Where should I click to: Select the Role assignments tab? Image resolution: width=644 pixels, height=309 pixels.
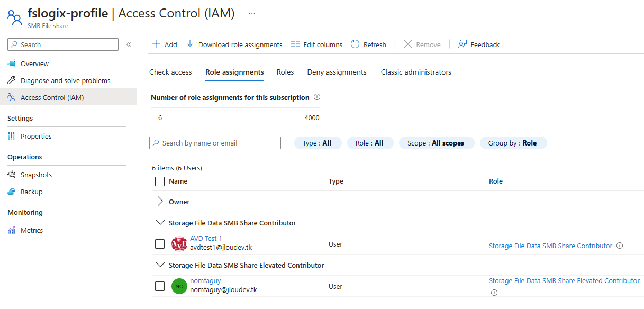coord(234,72)
